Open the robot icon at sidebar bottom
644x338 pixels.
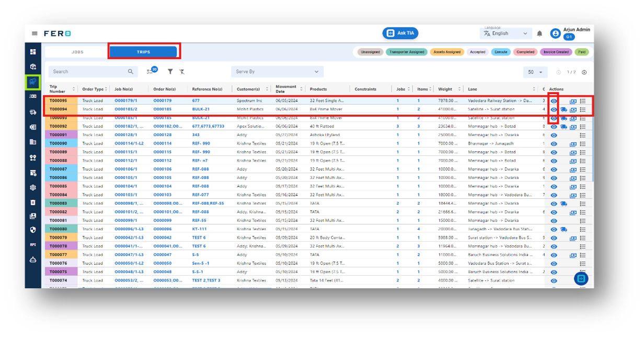point(33,260)
